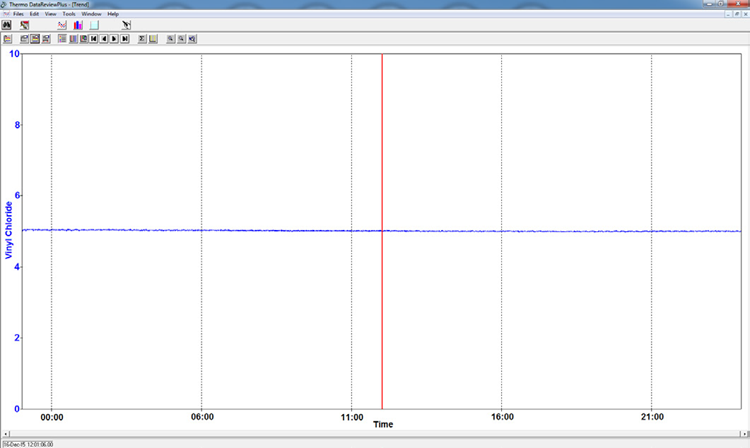Click the y-axis value 4 label
Screen dimensions: 750x448
[17, 267]
